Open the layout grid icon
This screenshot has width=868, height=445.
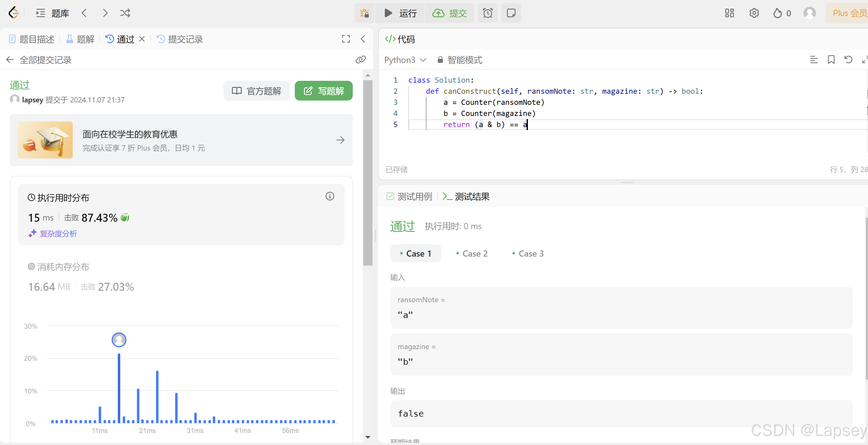tap(729, 13)
